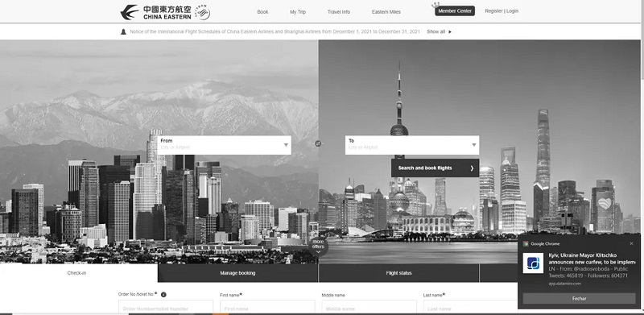The image size is (644, 315).
Task: Close the Google Chrome notification
Action: tap(631, 243)
